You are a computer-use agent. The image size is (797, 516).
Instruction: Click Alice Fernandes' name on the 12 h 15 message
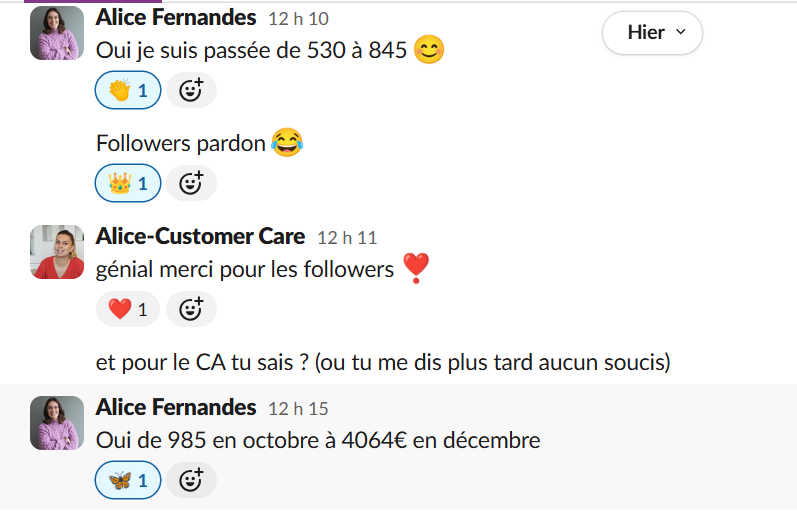pyautogui.click(x=176, y=407)
